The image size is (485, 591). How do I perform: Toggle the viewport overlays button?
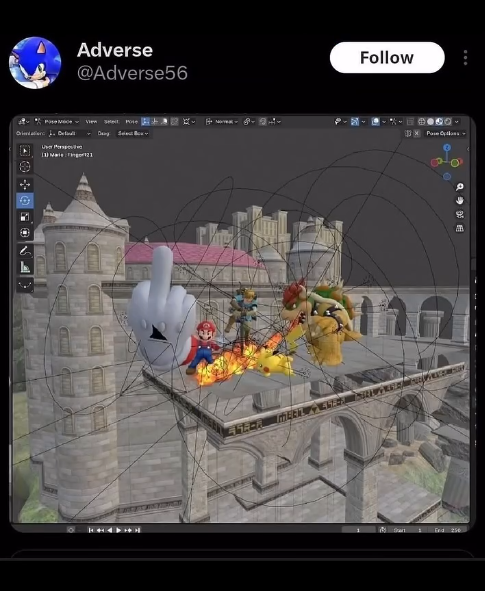point(375,121)
